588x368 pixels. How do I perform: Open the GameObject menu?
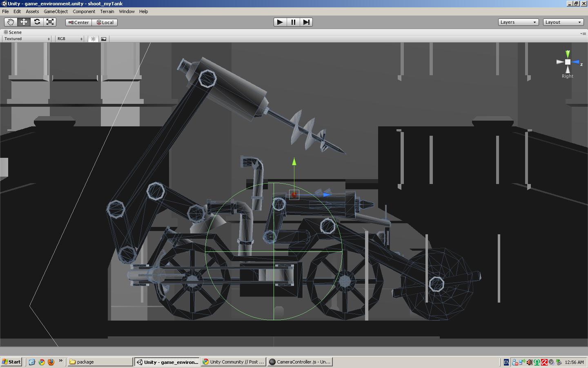click(56, 11)
